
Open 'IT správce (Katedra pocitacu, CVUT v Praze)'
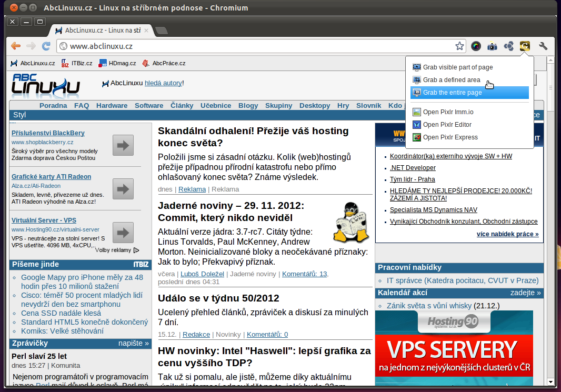pos(463,281)
